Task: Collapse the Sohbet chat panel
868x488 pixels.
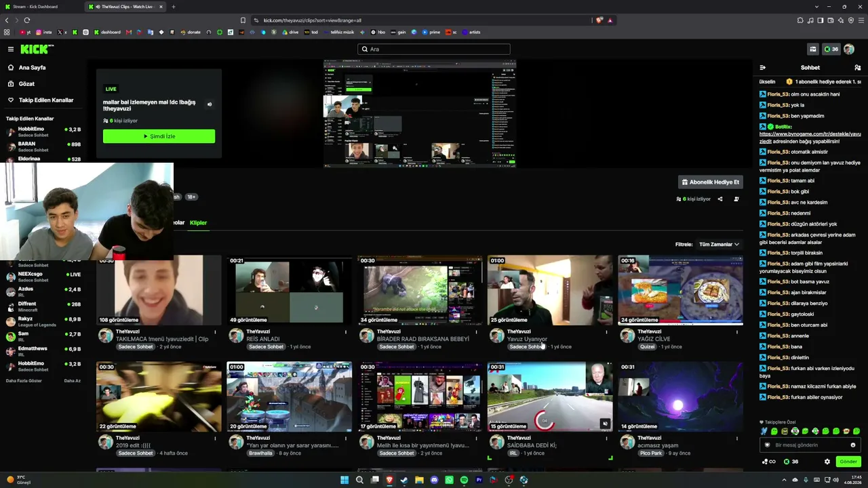Action: pyautogui.click(x=763, y=68)
